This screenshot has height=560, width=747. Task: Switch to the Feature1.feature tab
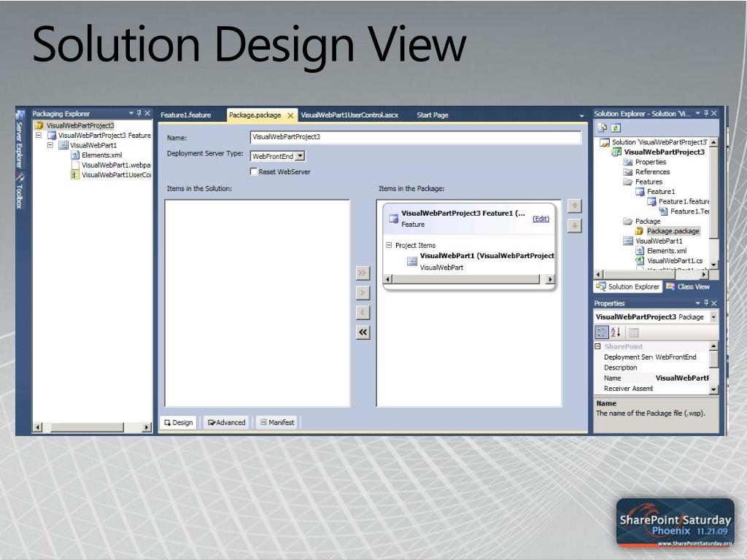185,114
